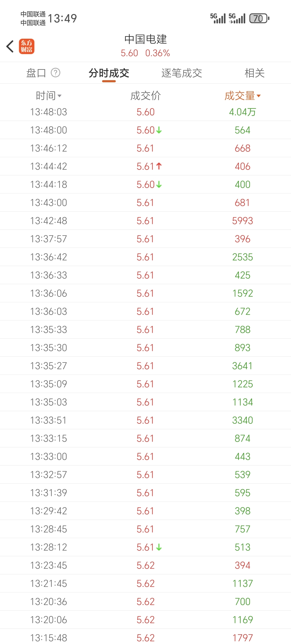Select the 13:48:03 row with 4.04万 volume

145,112
